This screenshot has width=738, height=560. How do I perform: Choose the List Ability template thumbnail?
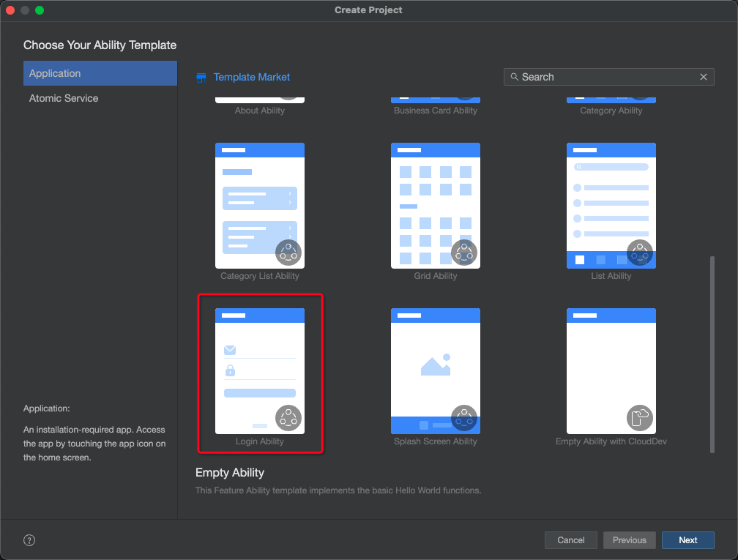pyautogui.click(x=611, y=206)
